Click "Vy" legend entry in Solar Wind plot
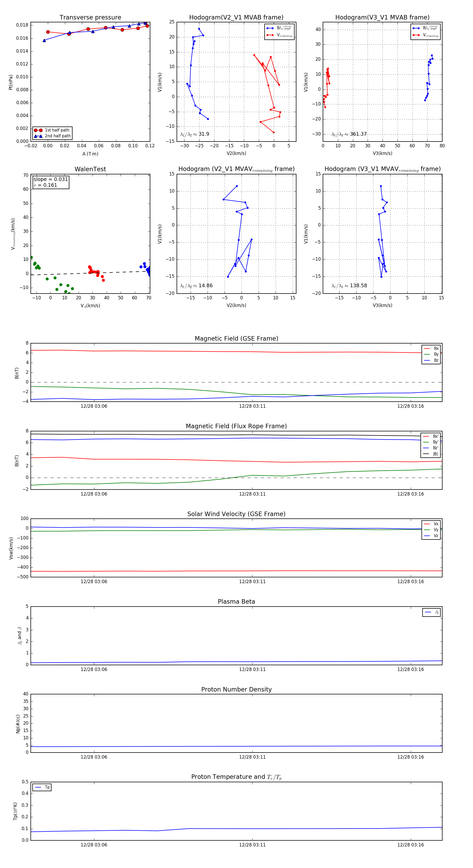The width and height of the screenshot is (473, 868). 431,530
